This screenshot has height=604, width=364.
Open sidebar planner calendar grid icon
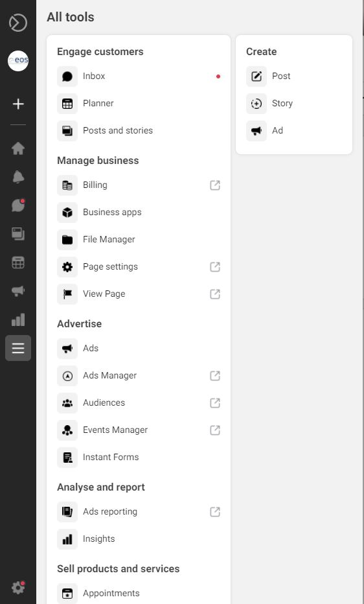coord(18,262)
